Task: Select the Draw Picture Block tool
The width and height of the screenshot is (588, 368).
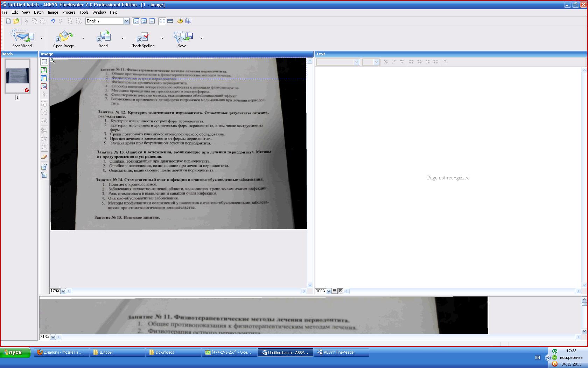Action: click(44, 86)
